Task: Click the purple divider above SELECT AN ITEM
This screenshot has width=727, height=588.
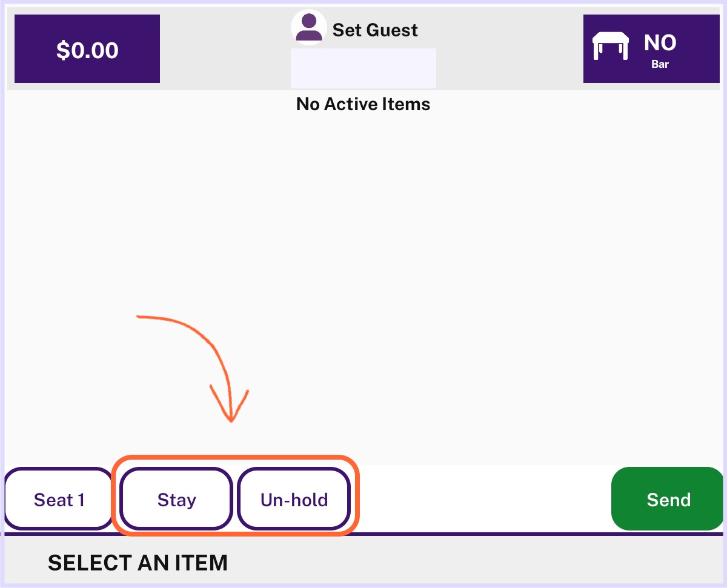Action: (363, 534)
